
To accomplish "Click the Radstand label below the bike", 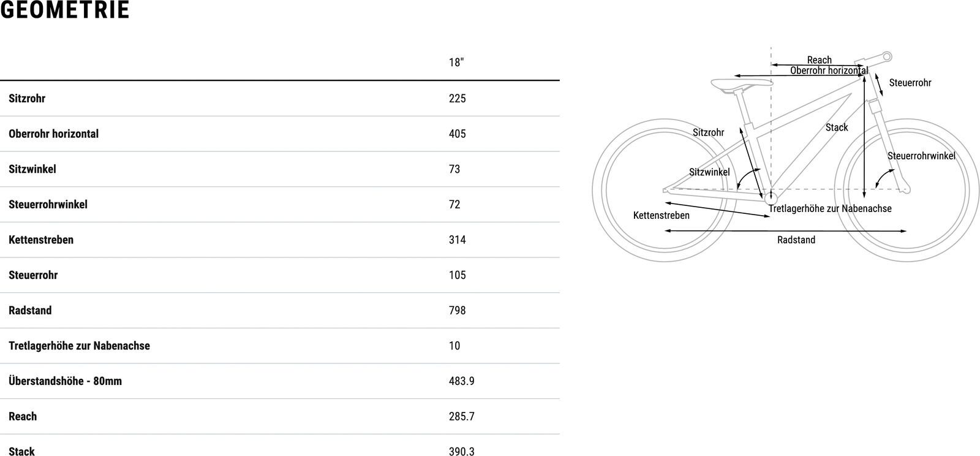I will point(796,240).
